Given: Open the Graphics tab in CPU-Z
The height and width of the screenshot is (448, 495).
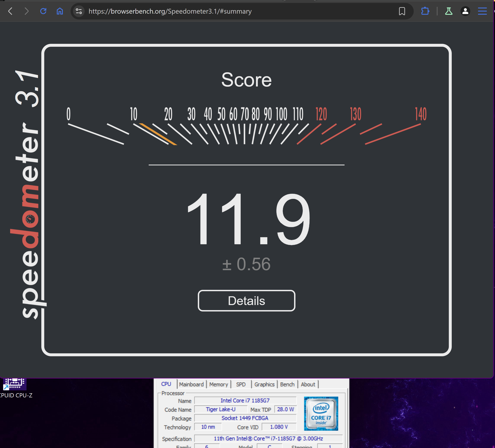Looking at the screenshot, I should [264, 385].
